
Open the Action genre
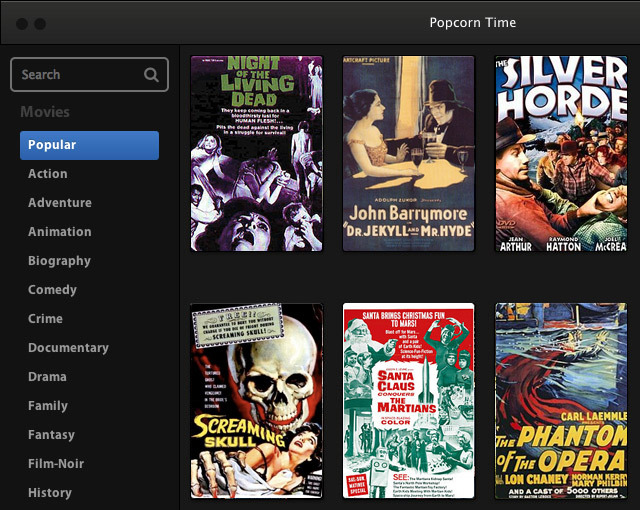pyautogui.click(x=48, y=174)
